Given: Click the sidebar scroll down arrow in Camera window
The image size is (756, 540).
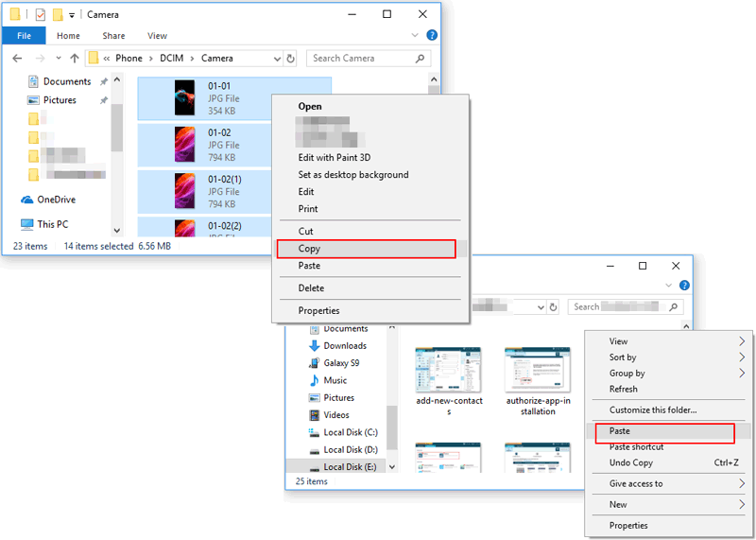Looking at the screenshot, I should (x=116, y=230).
